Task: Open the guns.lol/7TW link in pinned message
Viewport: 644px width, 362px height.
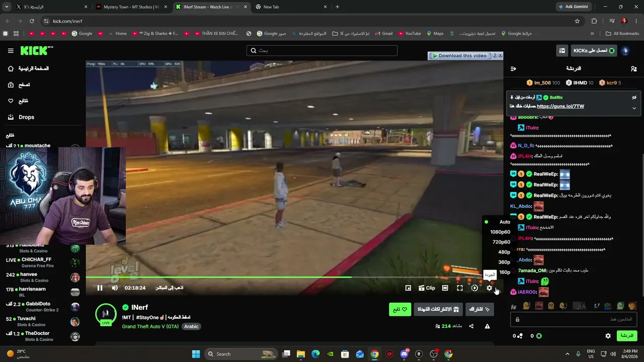Action: [560, 107]
